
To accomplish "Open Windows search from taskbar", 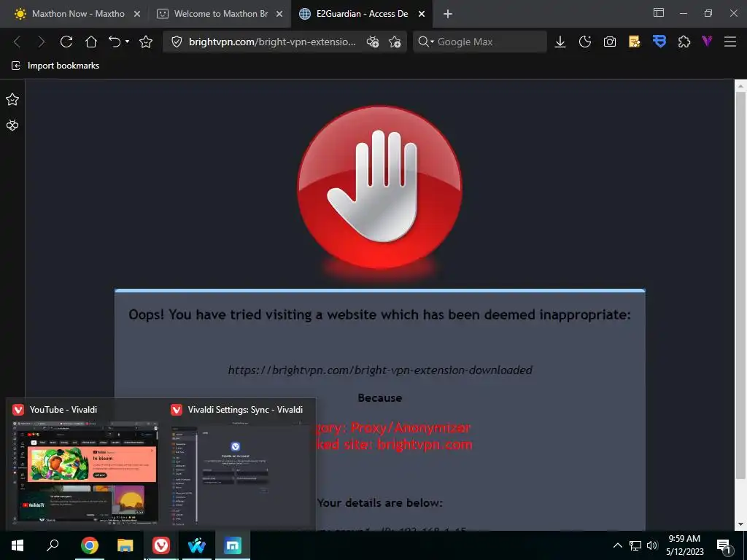I will (53, 545).
